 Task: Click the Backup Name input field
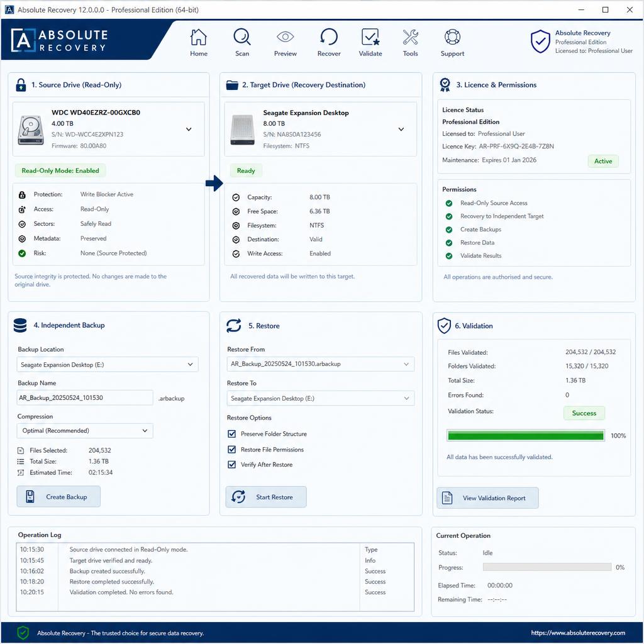[85, 397]
